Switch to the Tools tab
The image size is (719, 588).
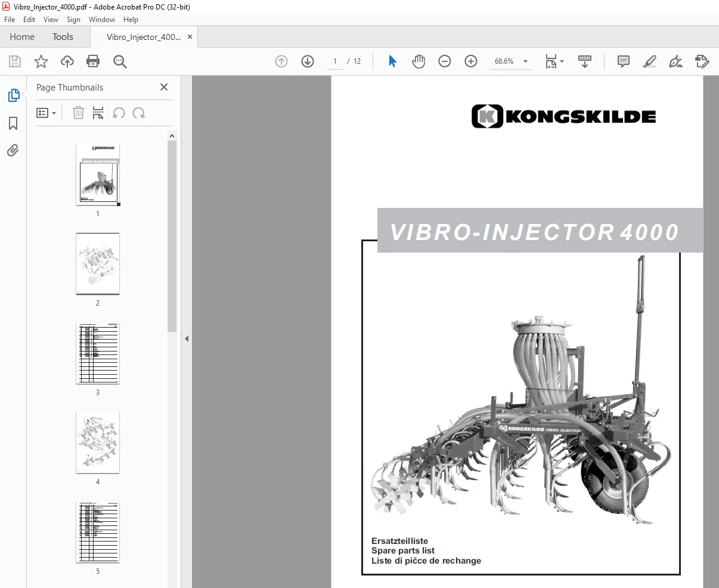click(x=63, y=37)
